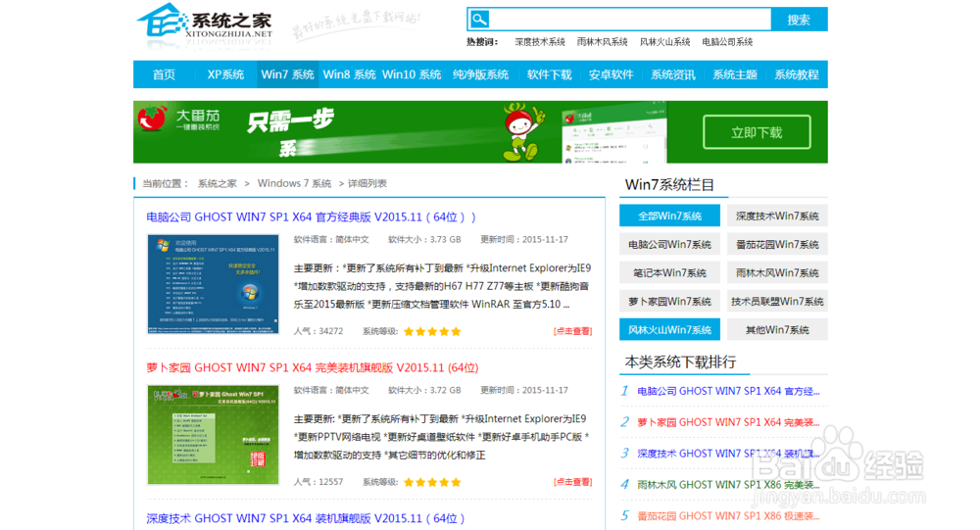Open 深度技术 GHOST WIN7 装机旗舰版 title
980x530 pixels.
(306, 518)
